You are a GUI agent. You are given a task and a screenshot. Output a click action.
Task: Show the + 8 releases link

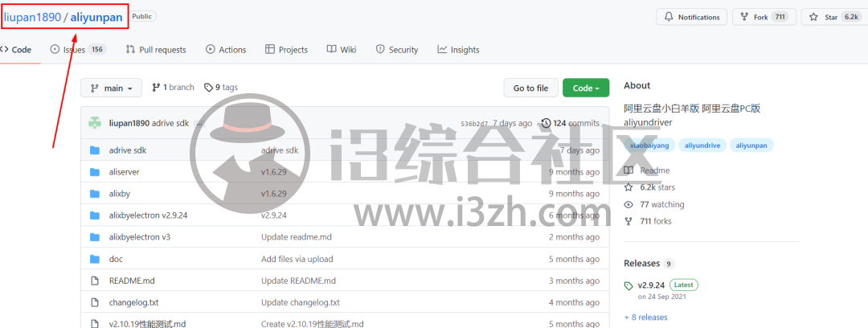[x=645, y=318]
